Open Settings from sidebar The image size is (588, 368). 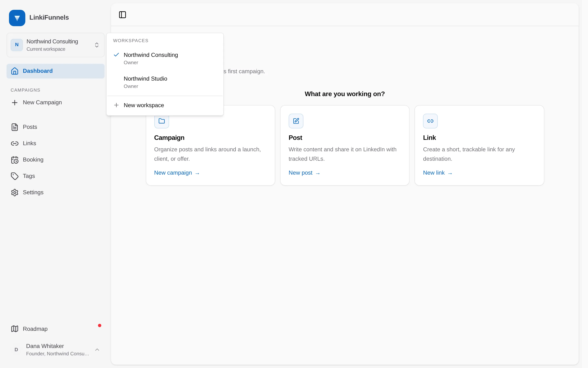pos(55,192)
